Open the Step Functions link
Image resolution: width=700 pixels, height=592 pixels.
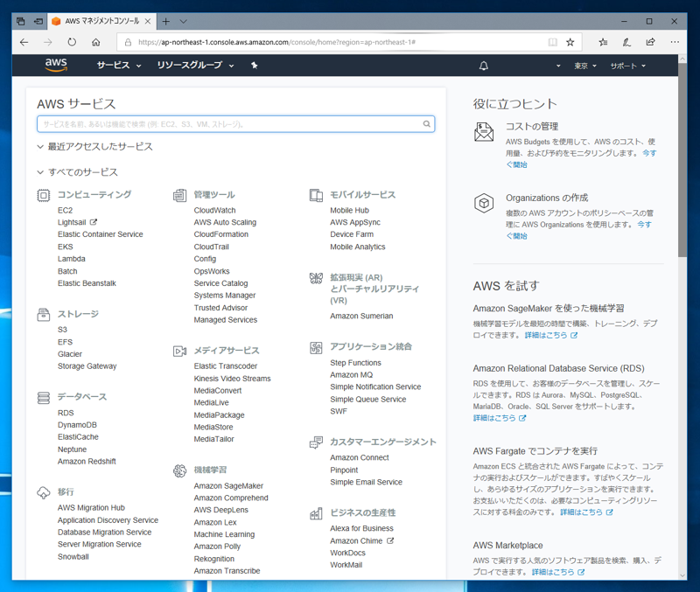[x=356, y=363]
